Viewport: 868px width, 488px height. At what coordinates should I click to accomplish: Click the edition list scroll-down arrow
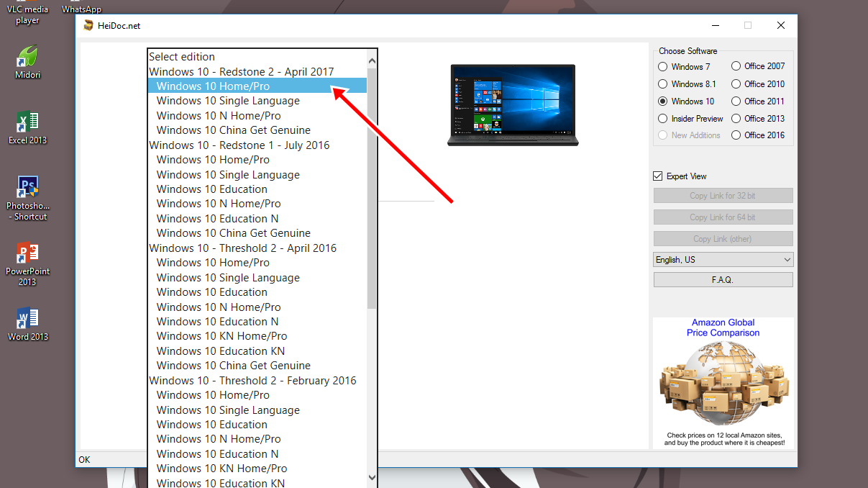[372, 476]
